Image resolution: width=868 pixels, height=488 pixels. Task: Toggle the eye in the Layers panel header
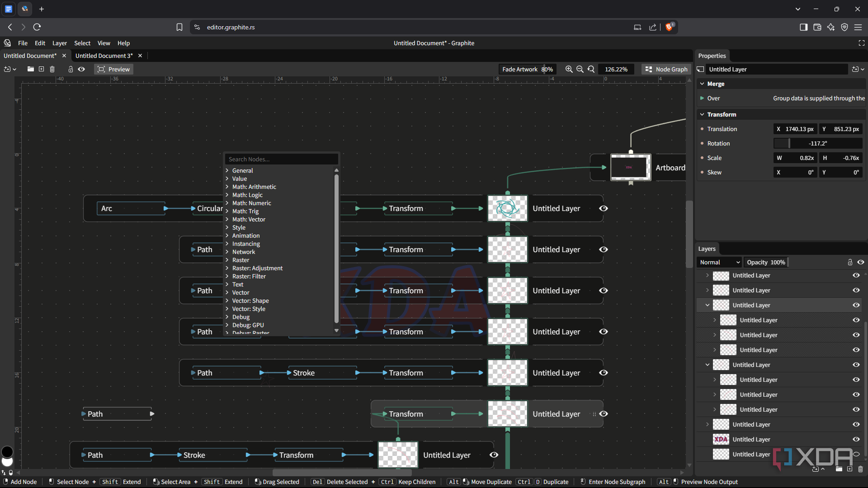tap(861, 262)
